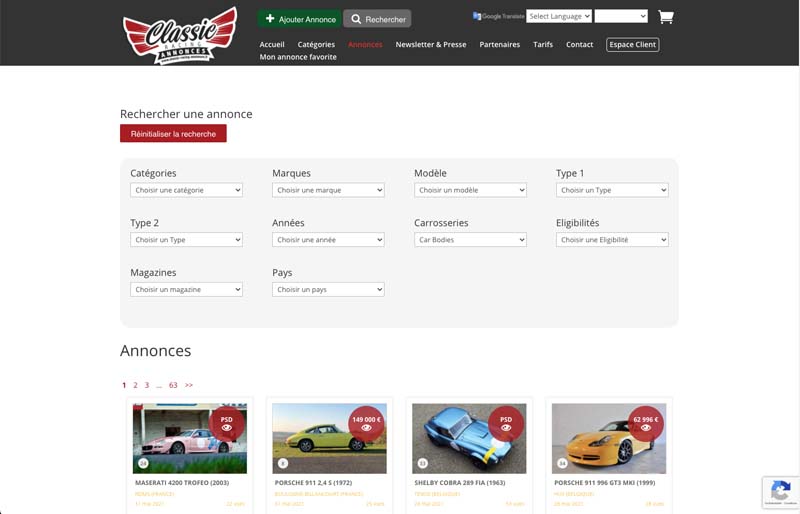Click the photo count badge on Maserati image

pos(143,463)
